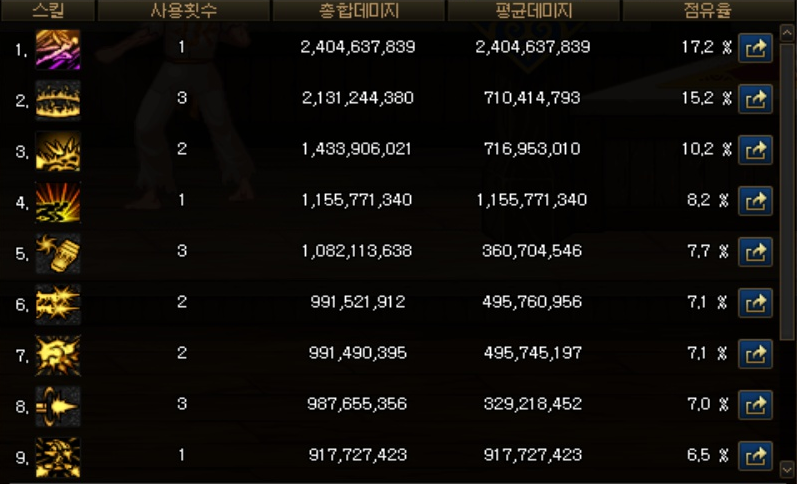
Task: Share the row 1 skill with 17.2% share
Action: pos(755,48)
